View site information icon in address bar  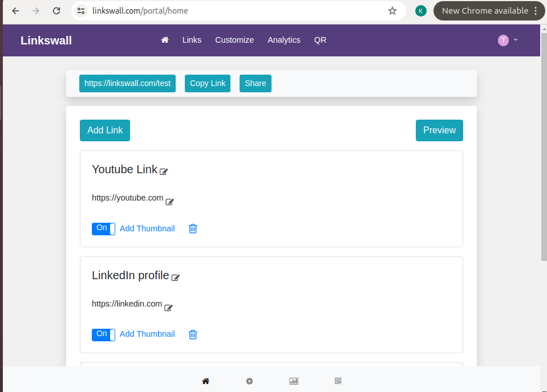pos(81,11)
